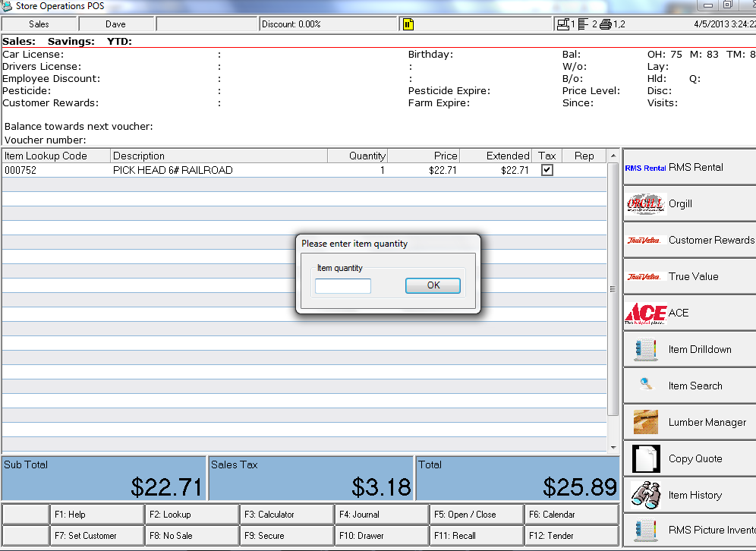756x551 pixels.
Task: Click the yellow pause status icon
Action: 408,24
